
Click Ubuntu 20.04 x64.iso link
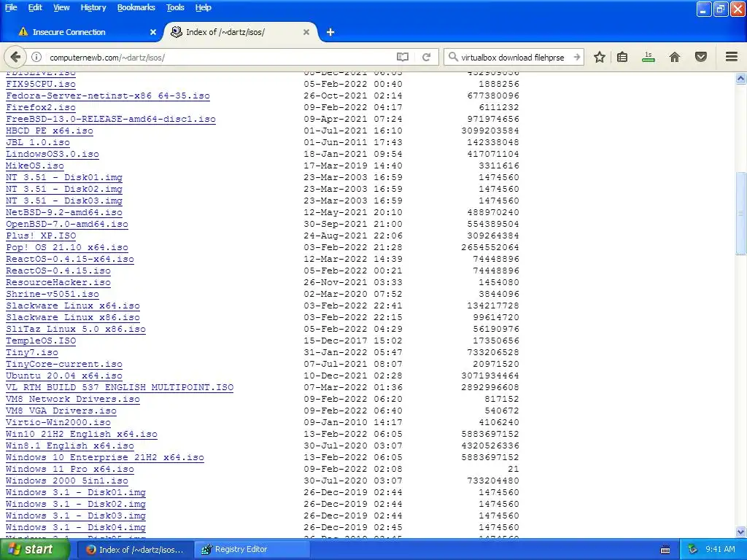tap(64, 376)
